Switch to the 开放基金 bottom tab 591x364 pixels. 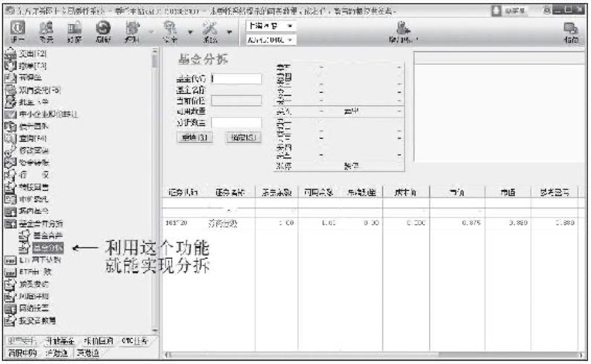pos(60,341)
